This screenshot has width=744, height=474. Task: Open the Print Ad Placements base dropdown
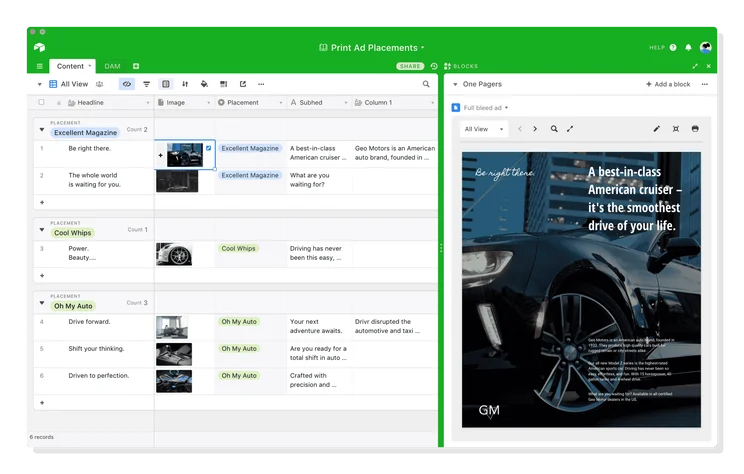click(423, 47)
